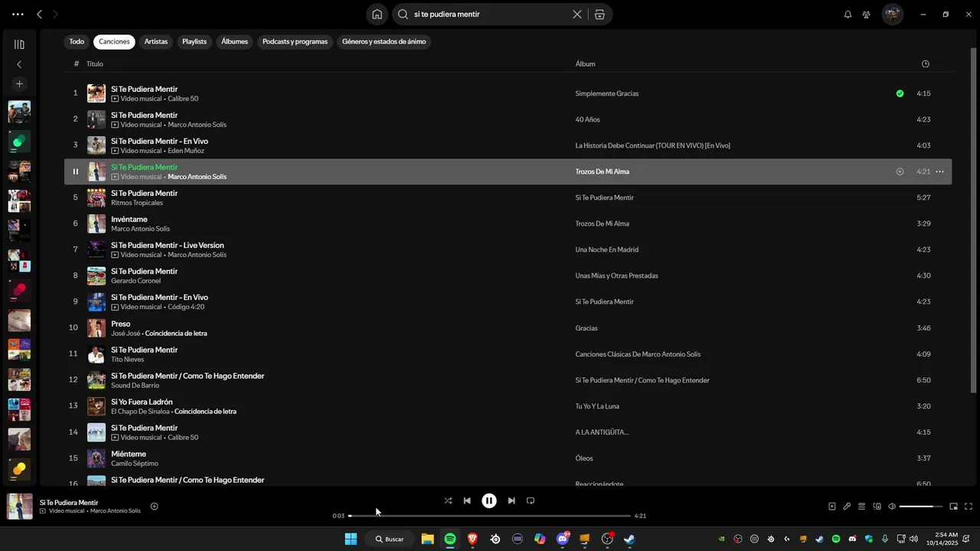This screenshot has height=551, width=980.
Task: Open the miniplayer
Action: (x=953, y=506)
